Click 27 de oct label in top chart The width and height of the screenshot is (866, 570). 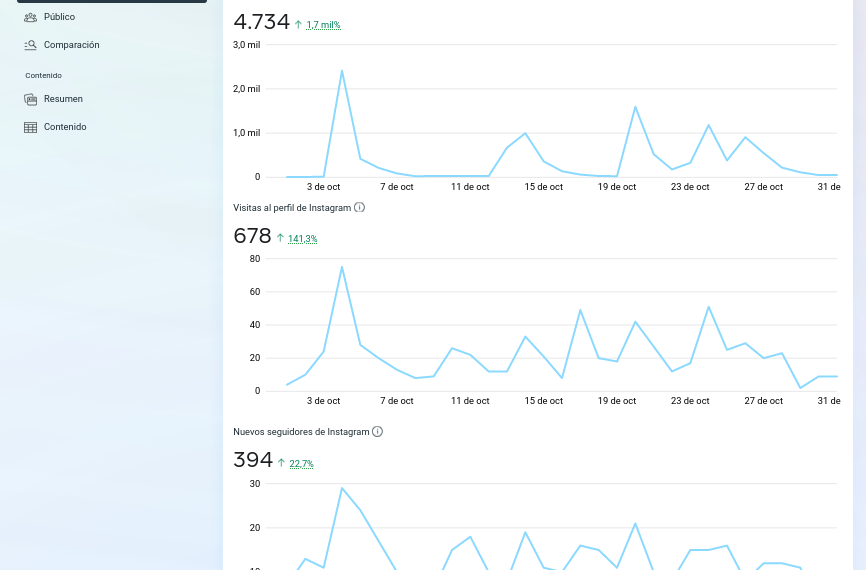tap(763, 187)
